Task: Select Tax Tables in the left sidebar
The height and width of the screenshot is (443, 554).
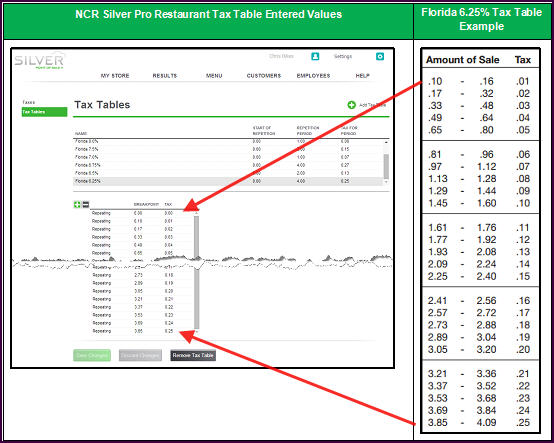Action: (44, 112)
